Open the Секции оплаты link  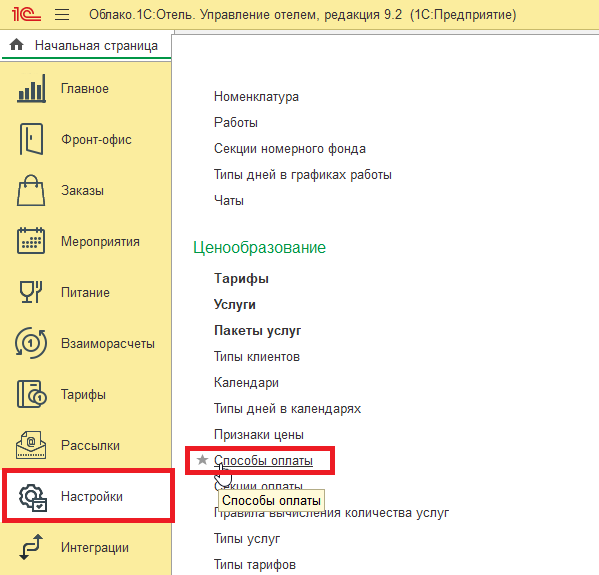[258, 486]
